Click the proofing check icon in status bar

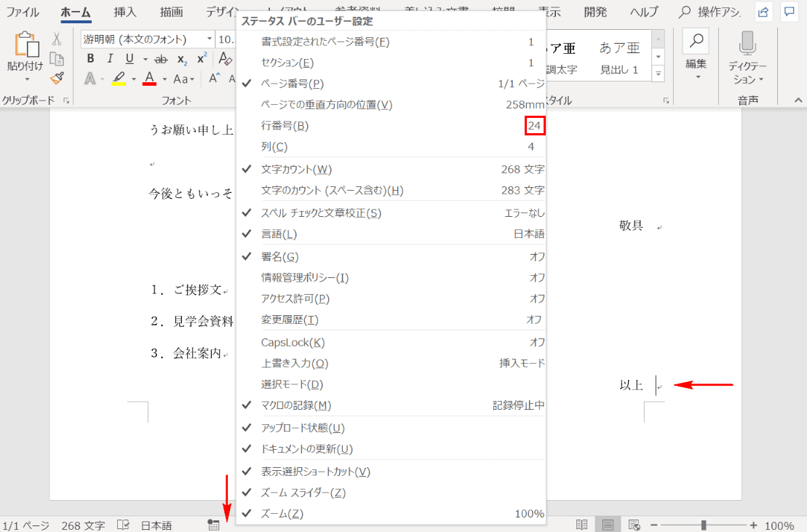tap(123, 525)
